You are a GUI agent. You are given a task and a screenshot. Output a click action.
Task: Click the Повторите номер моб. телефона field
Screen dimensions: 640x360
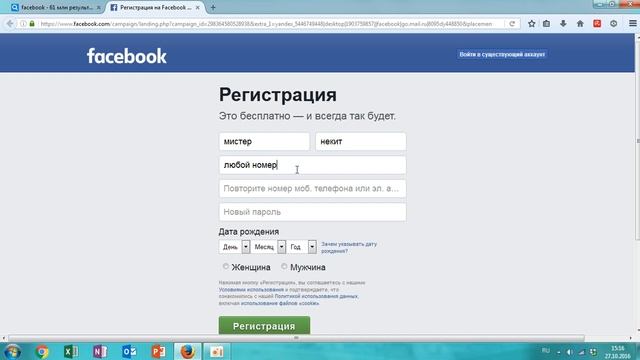click(x=313, y=189)
